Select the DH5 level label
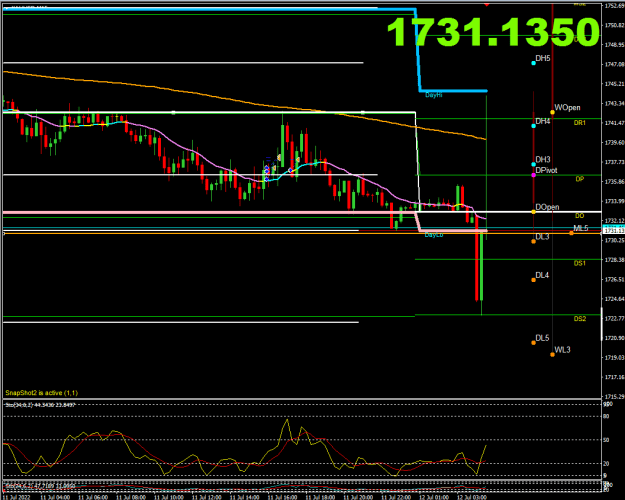Screen dimensions: 625x500 [542, 58]
